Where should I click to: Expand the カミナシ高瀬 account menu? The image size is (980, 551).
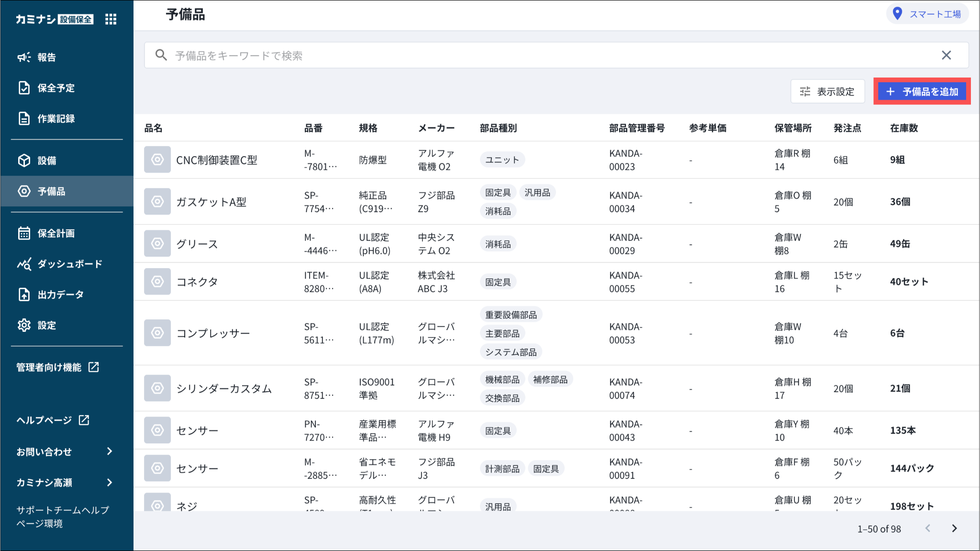click(x=110, y=483)
